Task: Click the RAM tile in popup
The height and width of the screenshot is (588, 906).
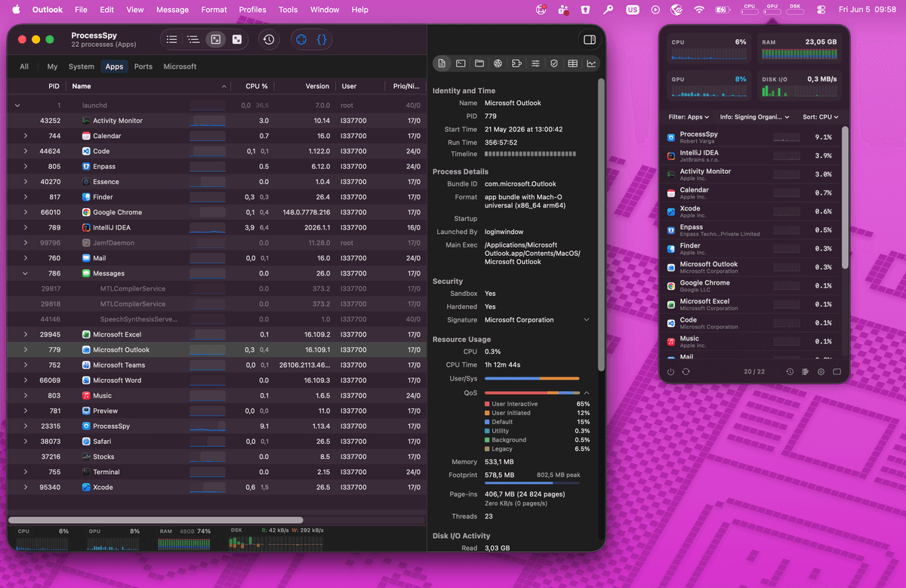Action: tap(800, 48)
